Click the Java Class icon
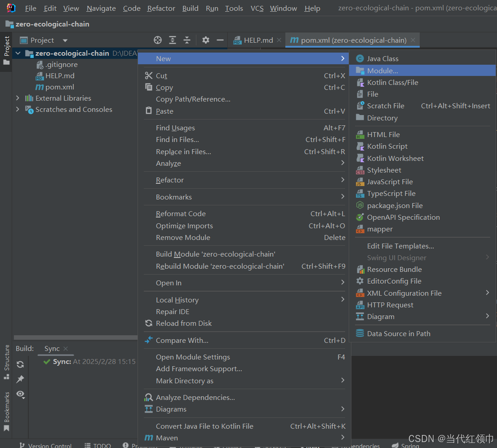This screenshot has height=448, width=497. click(x=360, y=58)
